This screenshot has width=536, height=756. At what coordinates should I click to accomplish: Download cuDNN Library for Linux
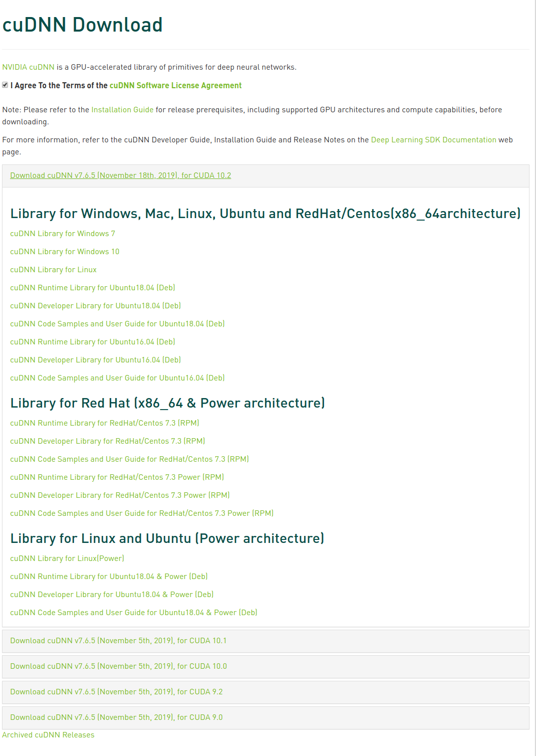tap(53, 270)
